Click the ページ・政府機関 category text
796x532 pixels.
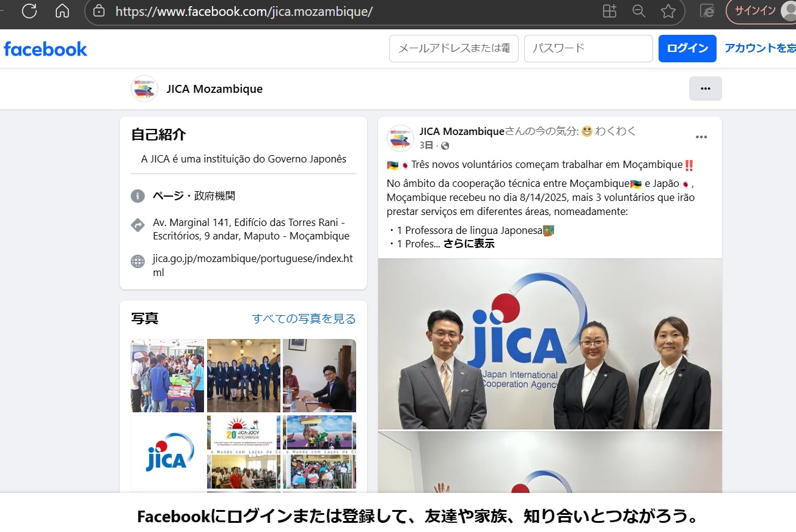[194, 196]
